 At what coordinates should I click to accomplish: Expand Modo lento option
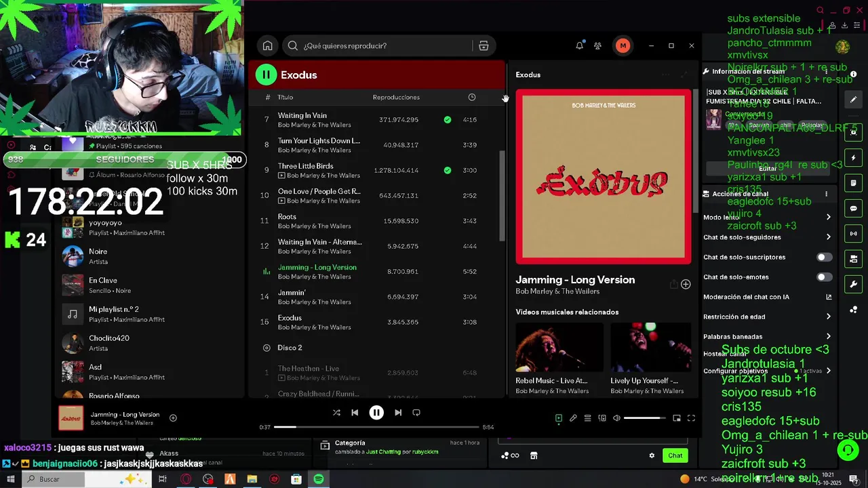point(767,218)
